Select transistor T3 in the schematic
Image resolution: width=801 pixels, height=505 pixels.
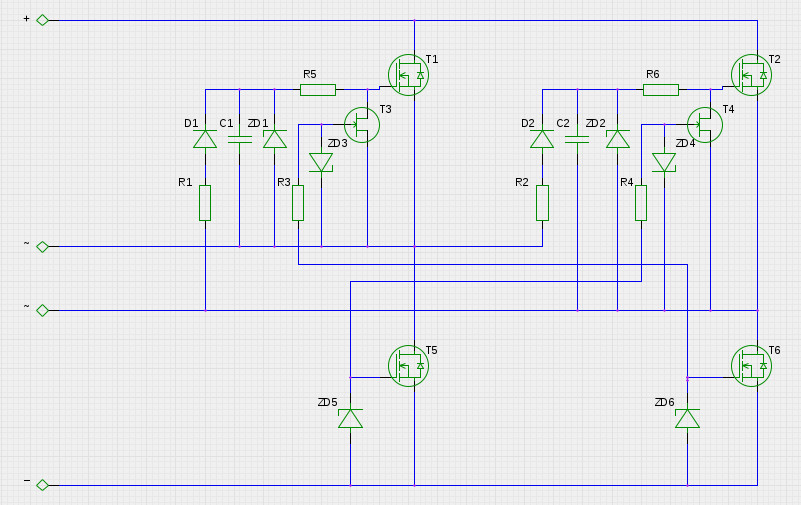coord(362,124)
